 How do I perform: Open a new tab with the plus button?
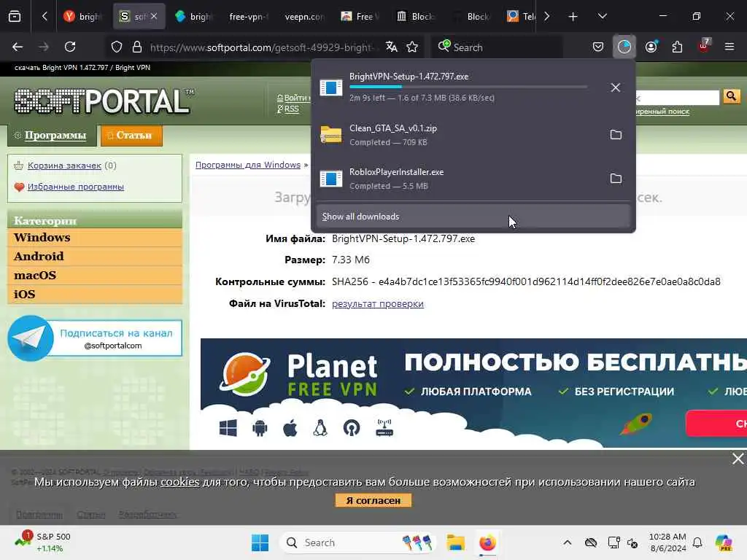[573, 17]
